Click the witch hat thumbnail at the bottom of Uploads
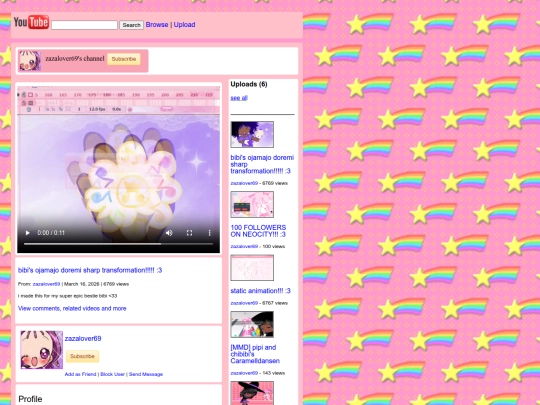 point(252,393)
